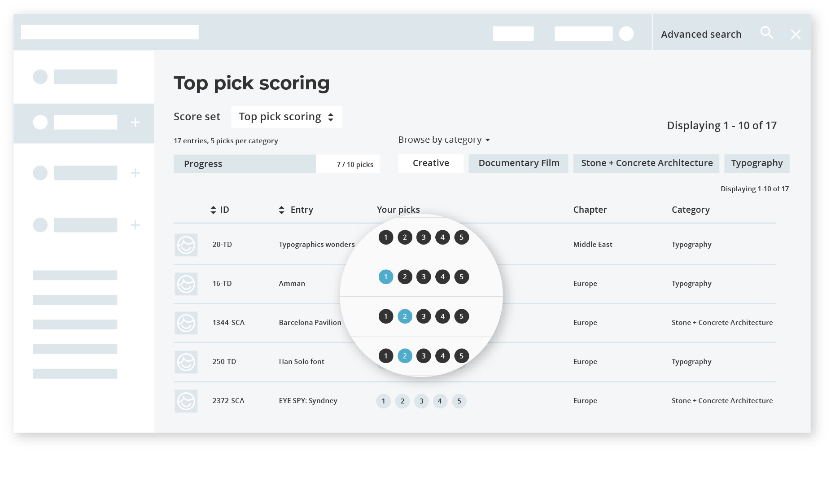Image resolution: width=831 pixels, height=504 pixels.
Task: Deselect blue pick 1 for Amman
Action: click(385, 277)
